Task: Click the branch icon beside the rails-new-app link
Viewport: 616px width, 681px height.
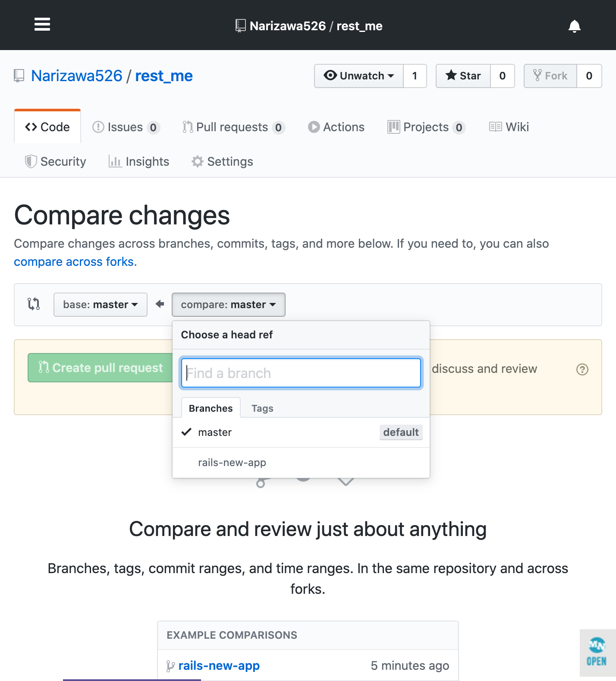Action: pos(171,666)
